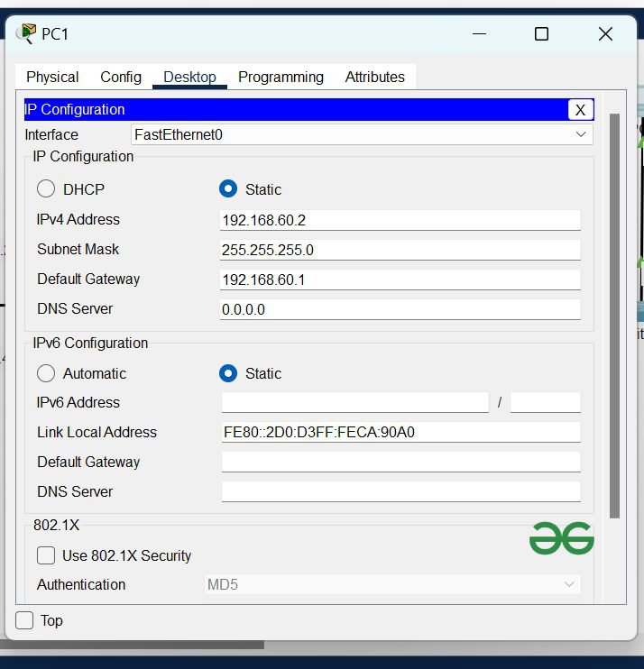Select Static radio button under IPv4 configuration
Screen dimensions: 644x669
(228, 189)
